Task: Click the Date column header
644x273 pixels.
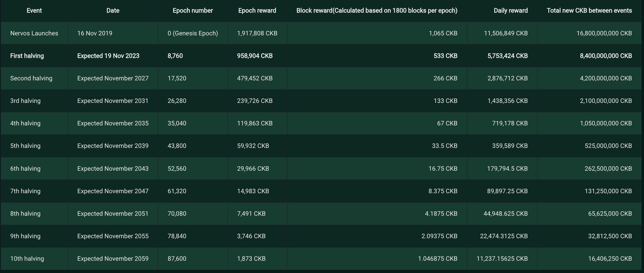Action: 113,11
